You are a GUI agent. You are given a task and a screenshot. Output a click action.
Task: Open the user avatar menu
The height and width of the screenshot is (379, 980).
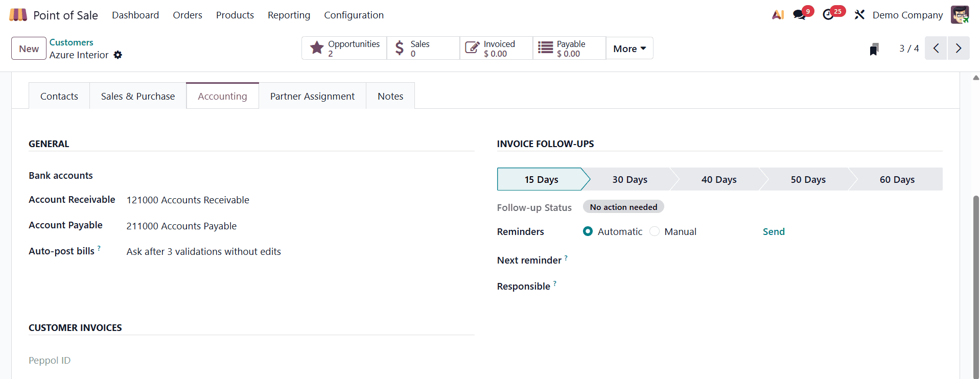(x=960, y=15)
